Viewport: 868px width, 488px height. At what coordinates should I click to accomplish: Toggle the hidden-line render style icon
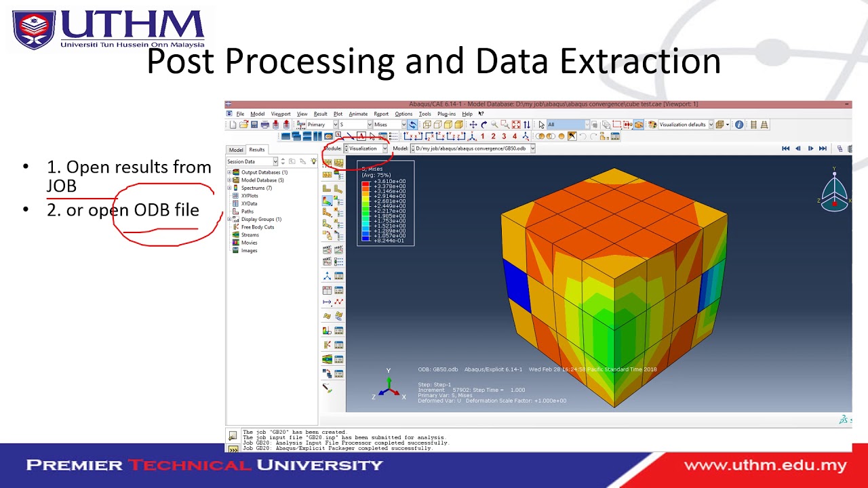(x=437, y=125)
